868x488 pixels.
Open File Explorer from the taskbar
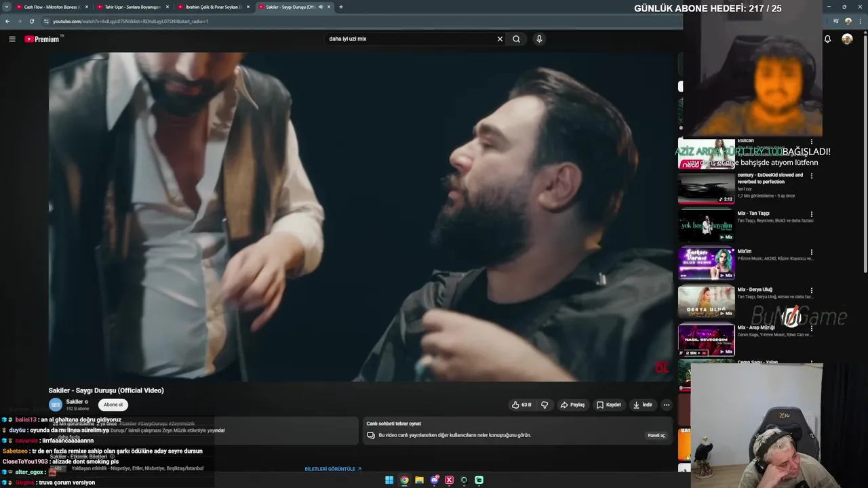click(x=419, y=480)
